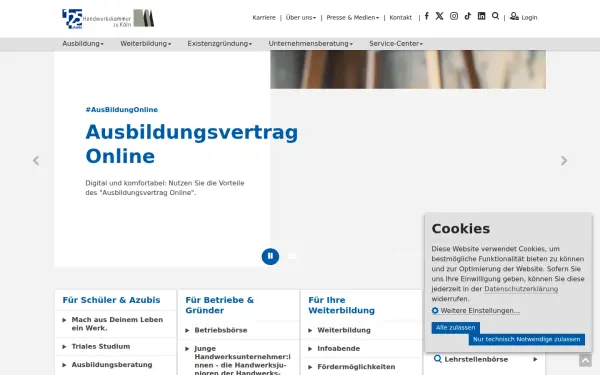Open the Junge Handwerksunternehmer:innen link

tap(242, 360)
